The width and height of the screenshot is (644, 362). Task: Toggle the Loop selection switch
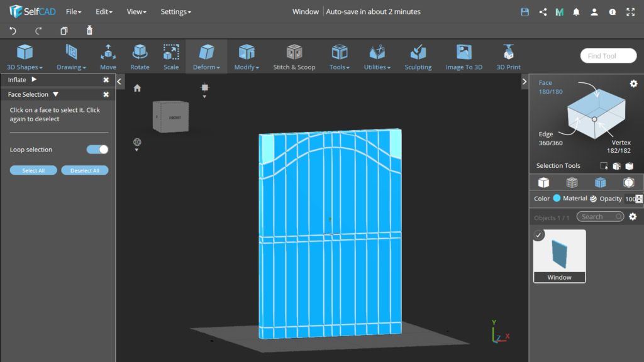[97, 150]
